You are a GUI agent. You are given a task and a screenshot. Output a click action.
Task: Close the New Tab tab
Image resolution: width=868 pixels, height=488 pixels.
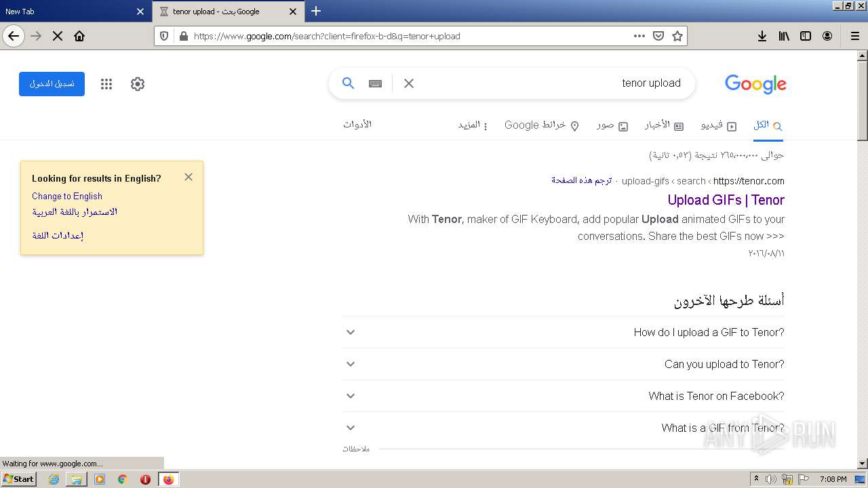click(x=140, y=12)
